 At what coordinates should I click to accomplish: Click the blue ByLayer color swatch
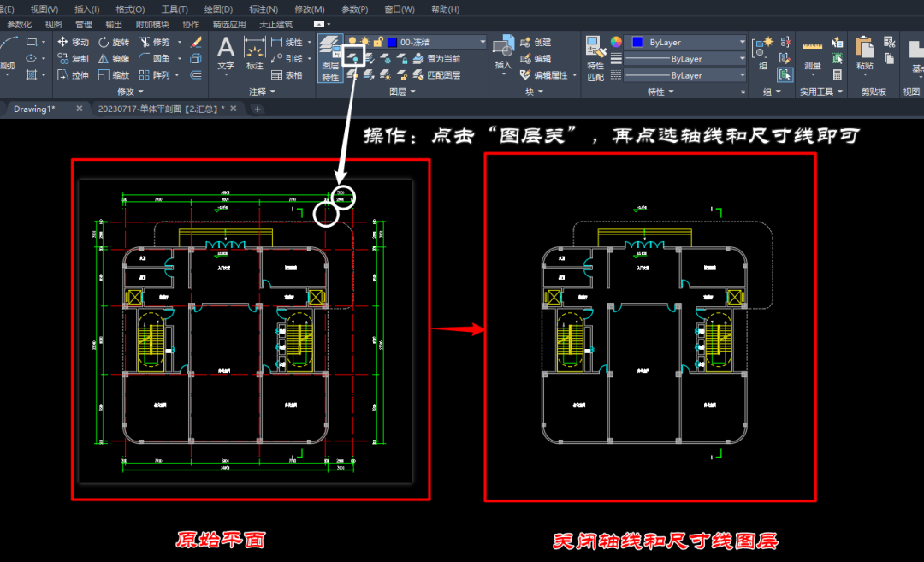coord(637,42)
